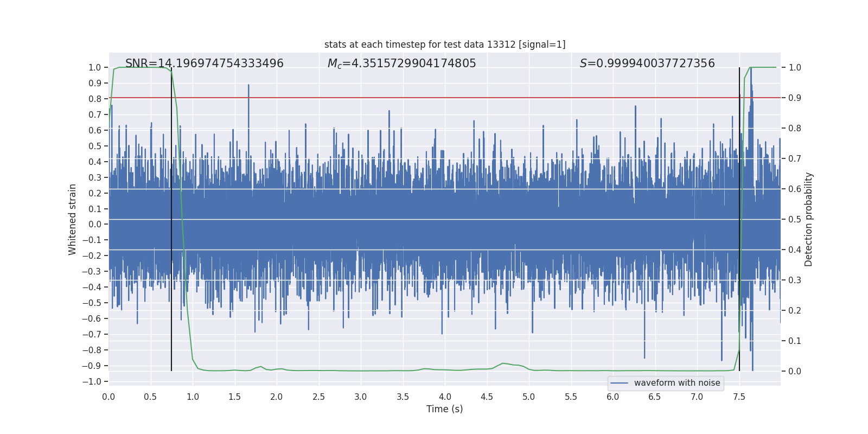This screenshot has height=434, width=868.
Task: Click the 'waveform with noise' legend label
Action: click(x=676, y=383)
